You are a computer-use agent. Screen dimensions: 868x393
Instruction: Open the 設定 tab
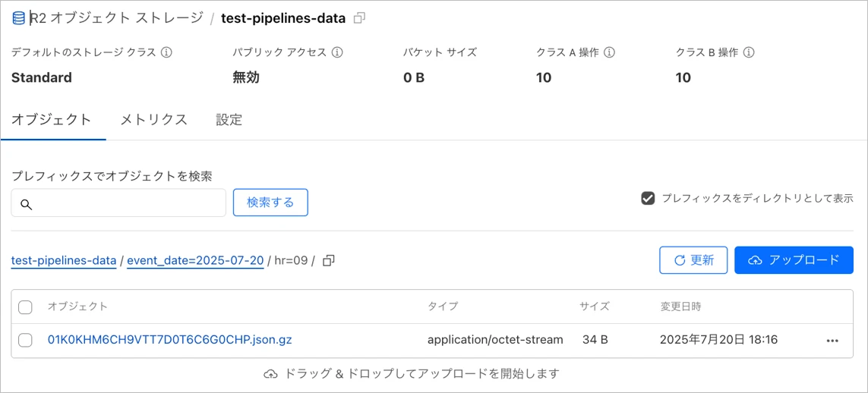coord(229,119)
